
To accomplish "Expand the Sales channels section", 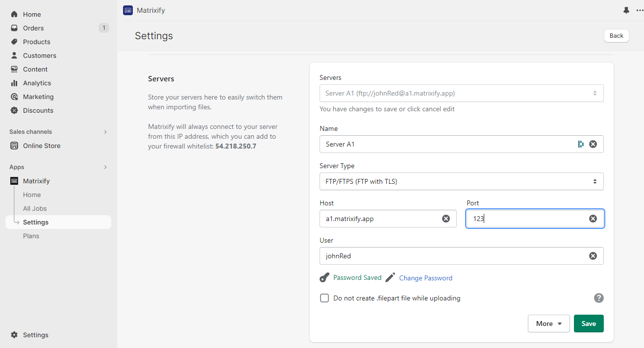I will click(x=105, y=132).
